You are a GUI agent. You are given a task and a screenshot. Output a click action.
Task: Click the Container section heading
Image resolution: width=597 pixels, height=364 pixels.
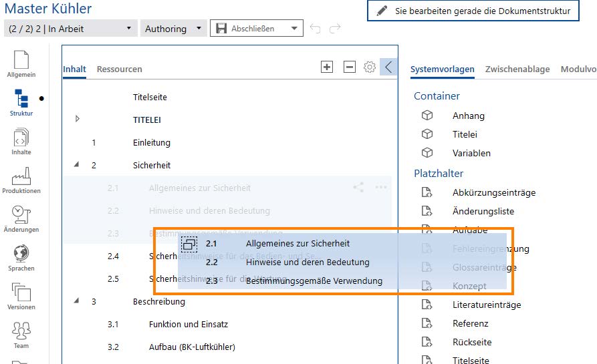pyautogui.click(x=437, y=96)
